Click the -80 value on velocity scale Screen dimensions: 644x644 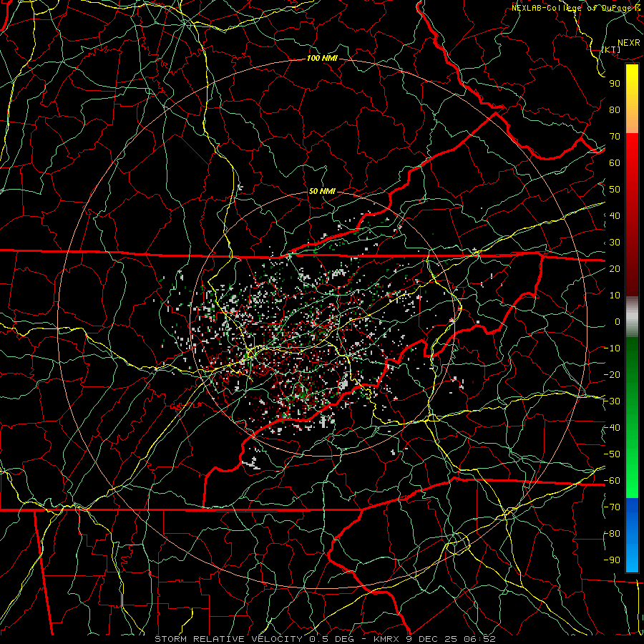tap(612, 534)
